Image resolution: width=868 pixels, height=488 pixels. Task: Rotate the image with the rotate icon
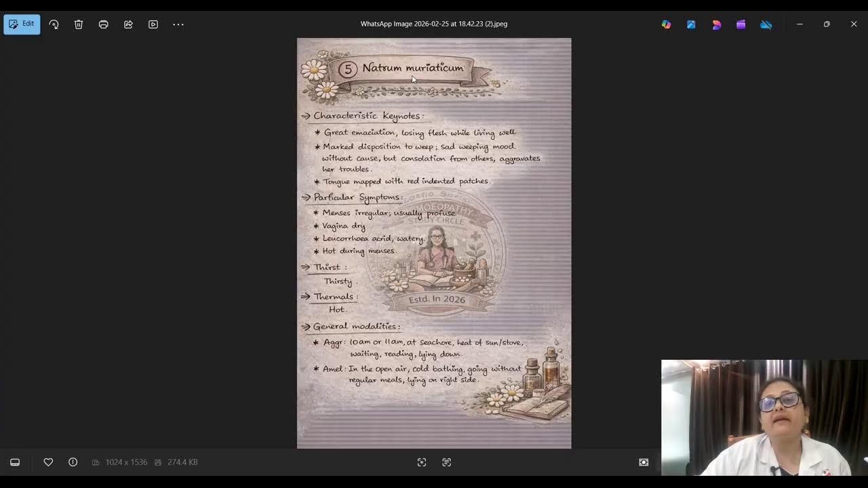[x=54, y=24]
